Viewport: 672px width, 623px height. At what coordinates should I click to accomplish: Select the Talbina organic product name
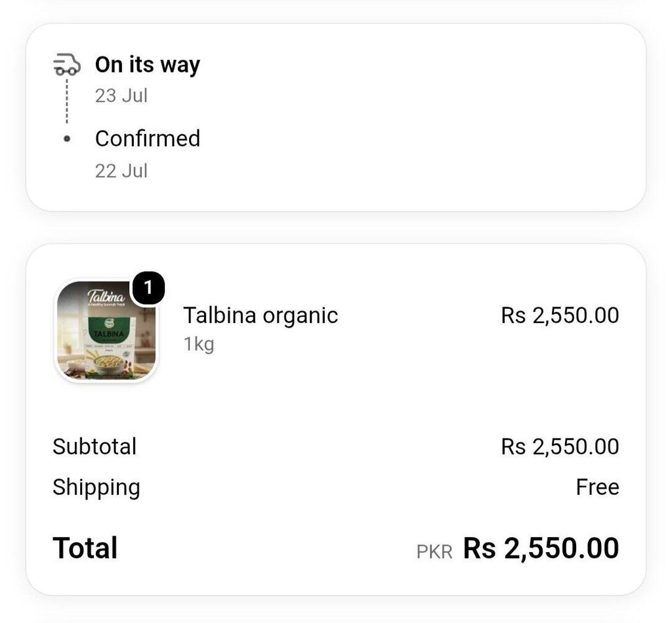(x=261, y=316)
